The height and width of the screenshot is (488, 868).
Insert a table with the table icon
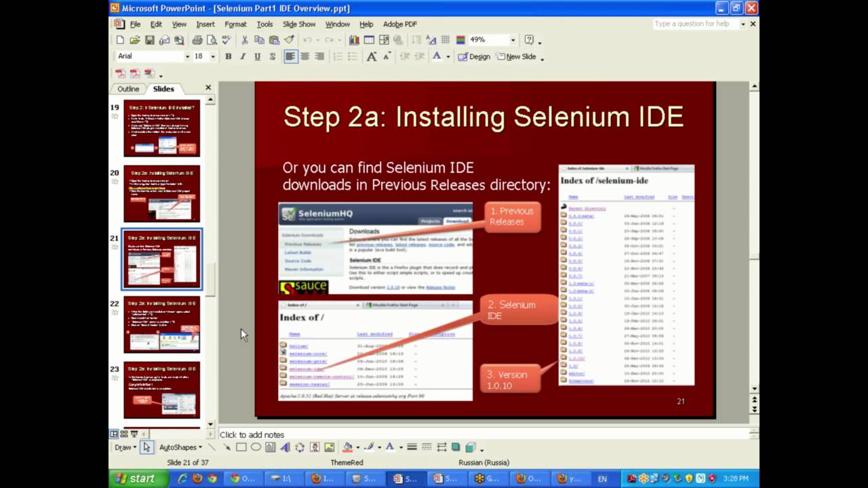tap(369, 40)
